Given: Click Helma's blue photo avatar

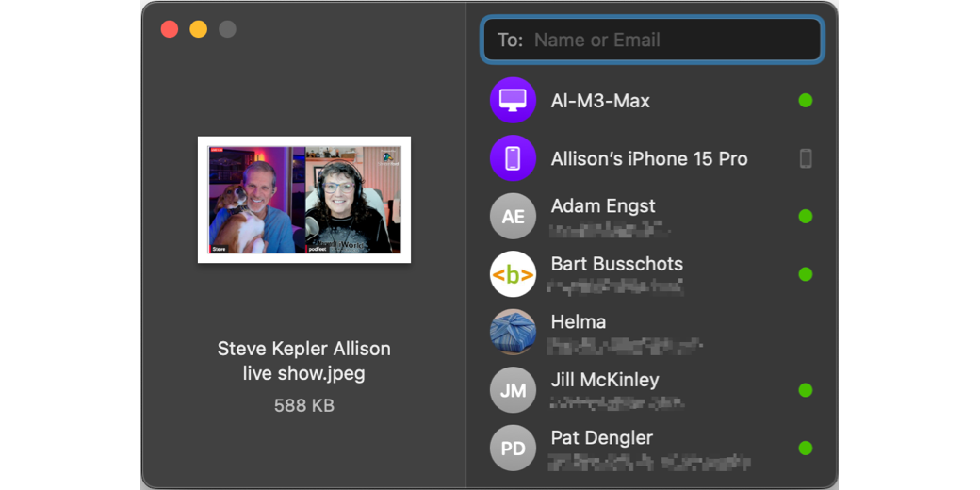Looking at the screenshot, I should point(513,333).
